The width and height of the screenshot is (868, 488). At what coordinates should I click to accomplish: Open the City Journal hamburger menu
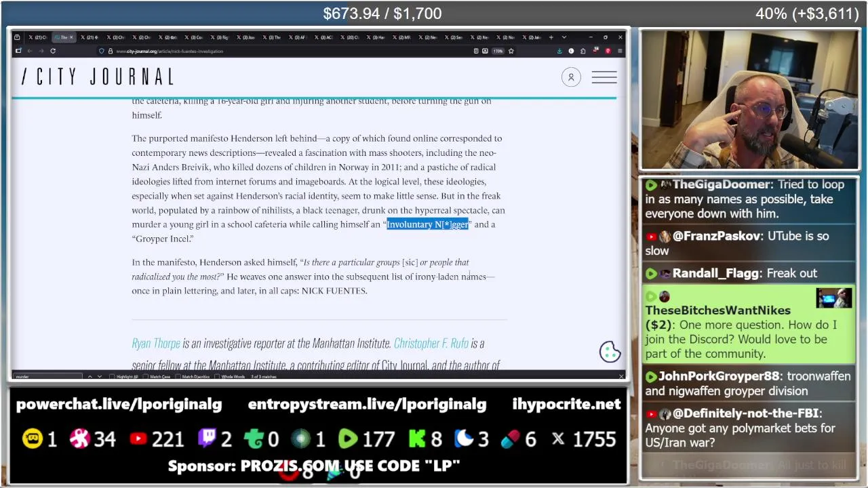tap(604, 77)
